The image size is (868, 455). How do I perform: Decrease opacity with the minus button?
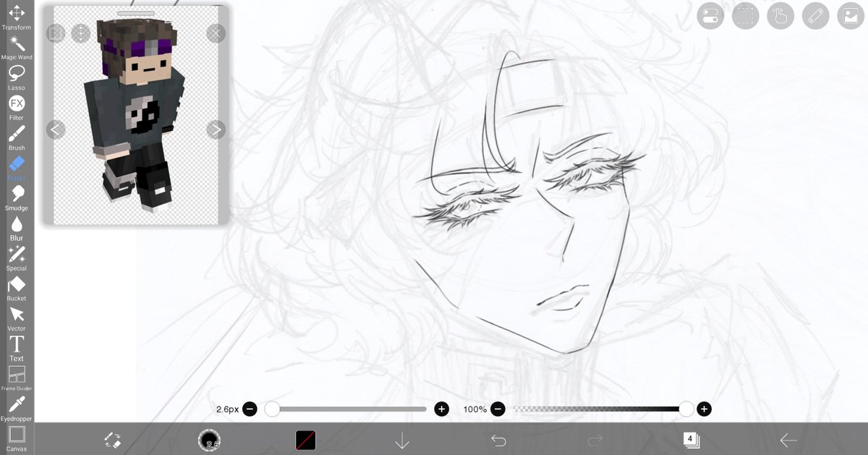(x=498, y=409)
